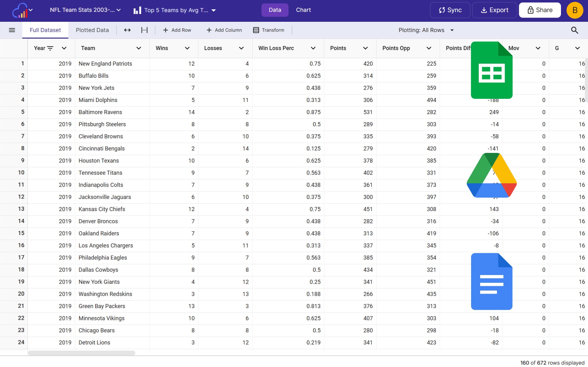Expand the NFL Team Stats file dropdown

tap(85, 10)
